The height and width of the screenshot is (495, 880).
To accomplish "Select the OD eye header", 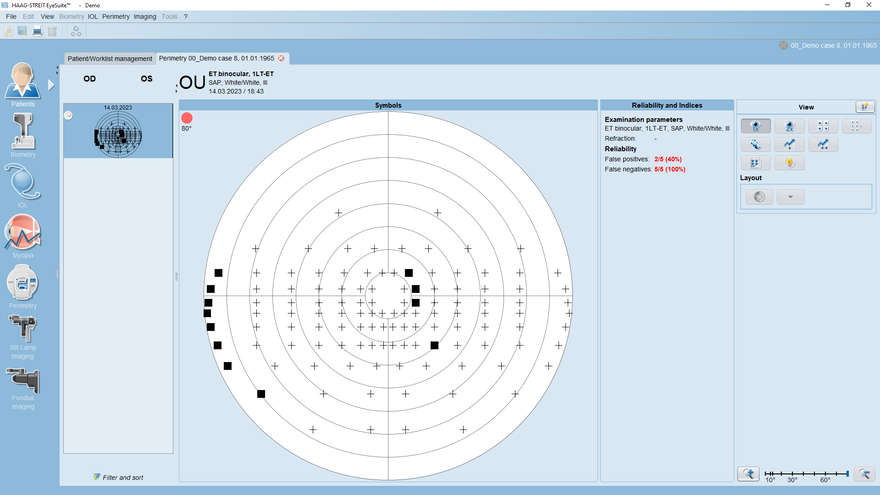I will coord(90,79).
